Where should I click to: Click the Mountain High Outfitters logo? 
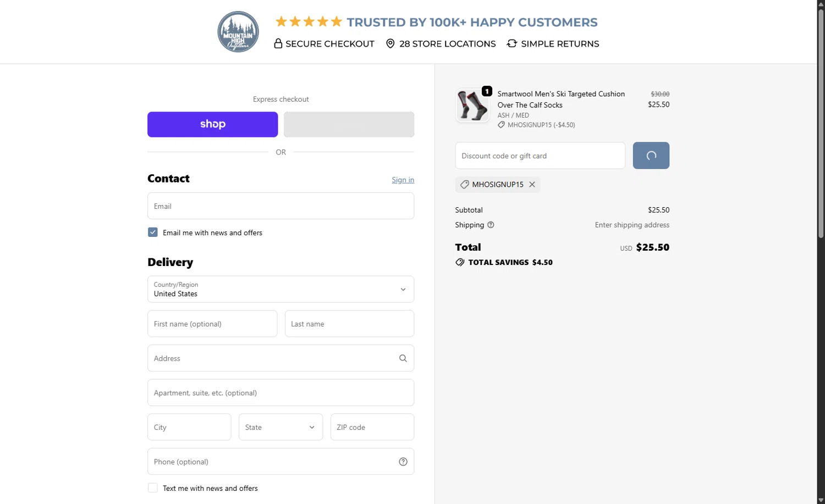[x=238, y=32]
